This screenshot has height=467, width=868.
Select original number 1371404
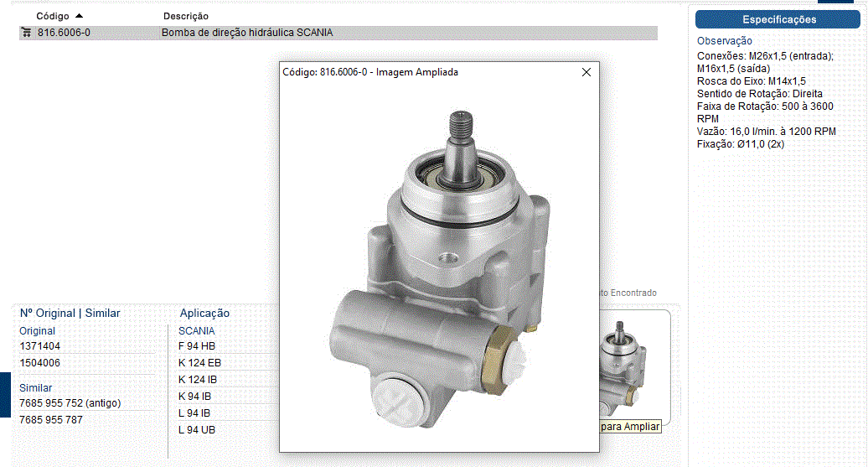(x=39, y=346)
